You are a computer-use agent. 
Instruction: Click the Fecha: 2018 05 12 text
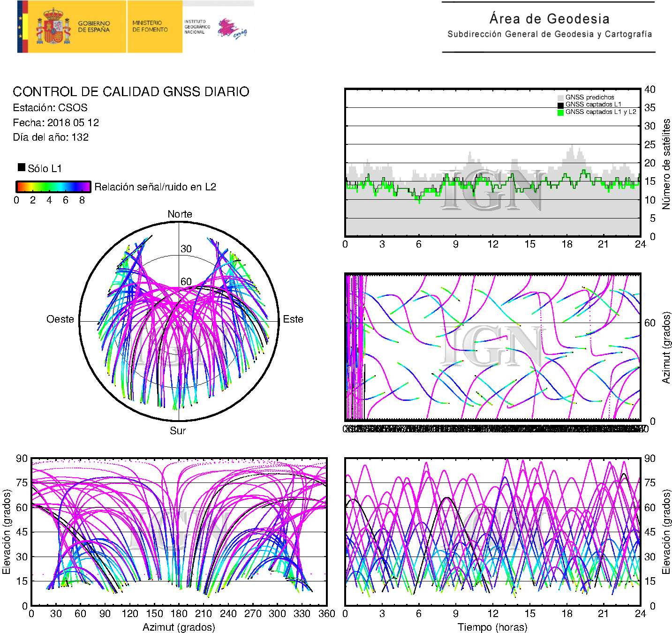(56, 122)
